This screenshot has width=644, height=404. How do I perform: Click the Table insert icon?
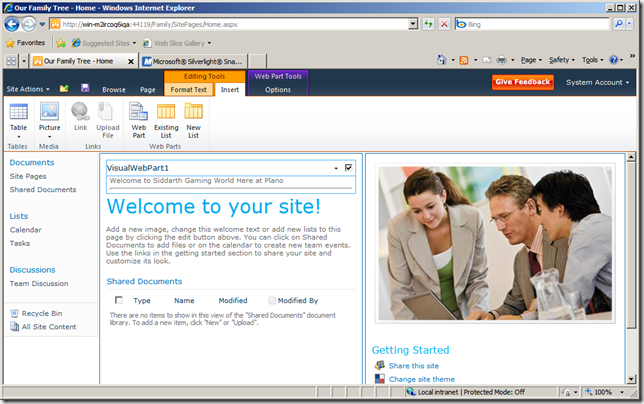tap(18, 112)
